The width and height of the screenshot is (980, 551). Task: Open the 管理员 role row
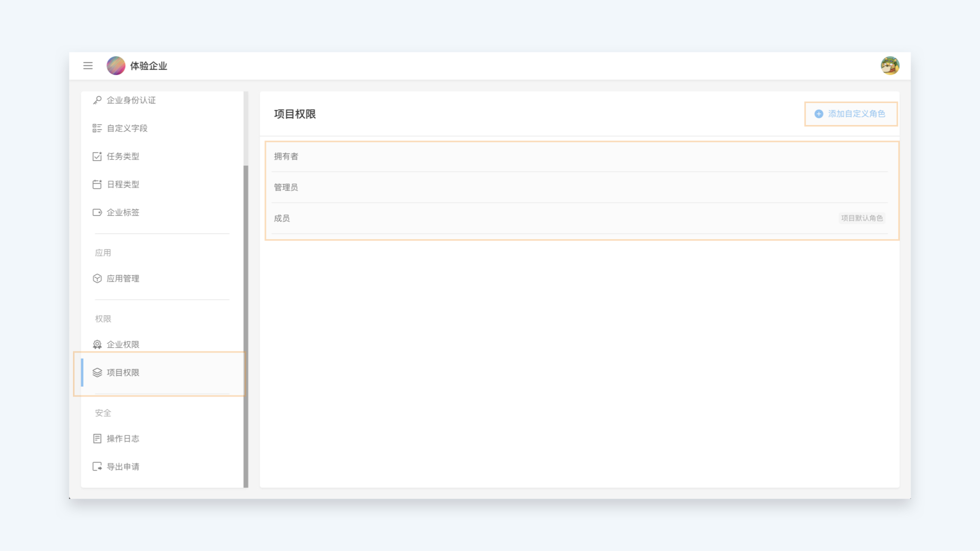click(580, 187)
